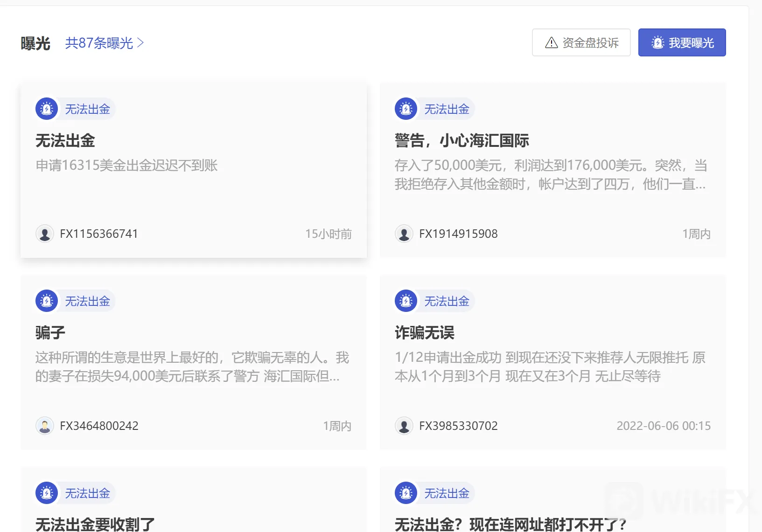Click alarm icon on the 诈骗无误 card
This screenshot has height=532, width=762.
[x=406, y=301]
